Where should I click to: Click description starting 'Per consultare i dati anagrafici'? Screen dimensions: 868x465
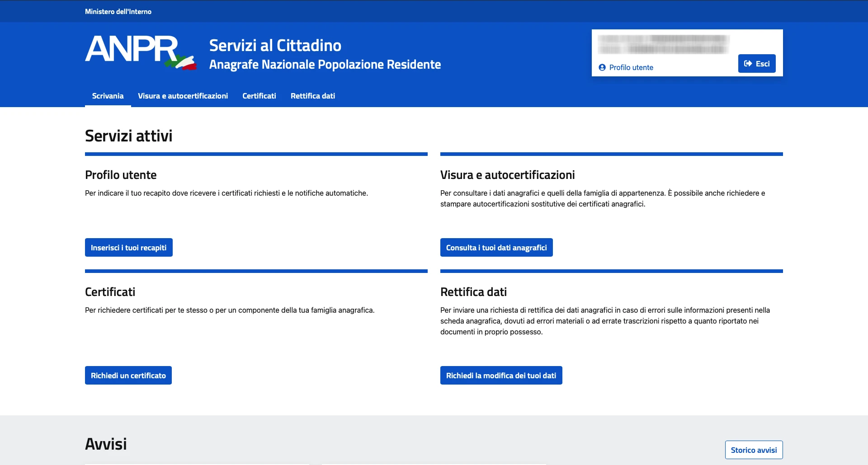point(603,198)
